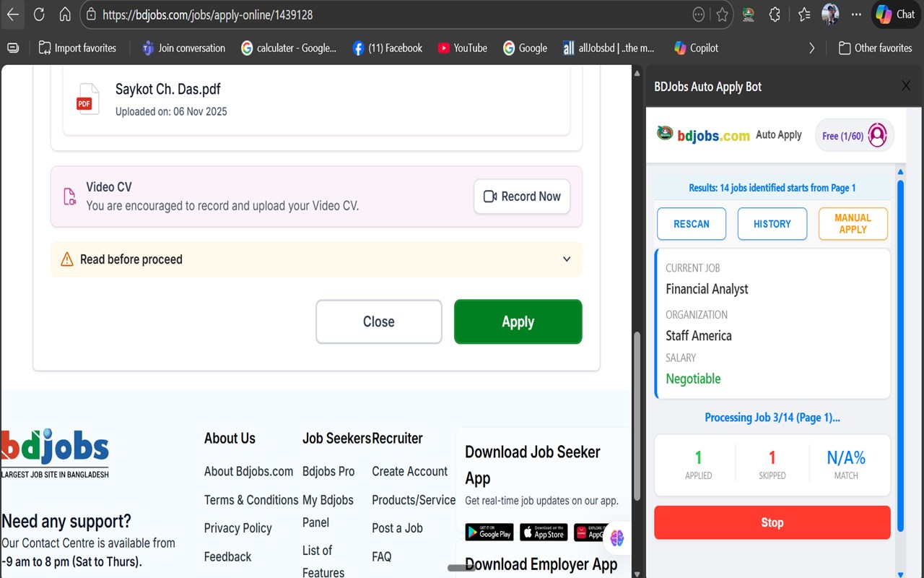Open the allJobsbd bookmark
Screen dimensions: 924x578
coord(609,48)
